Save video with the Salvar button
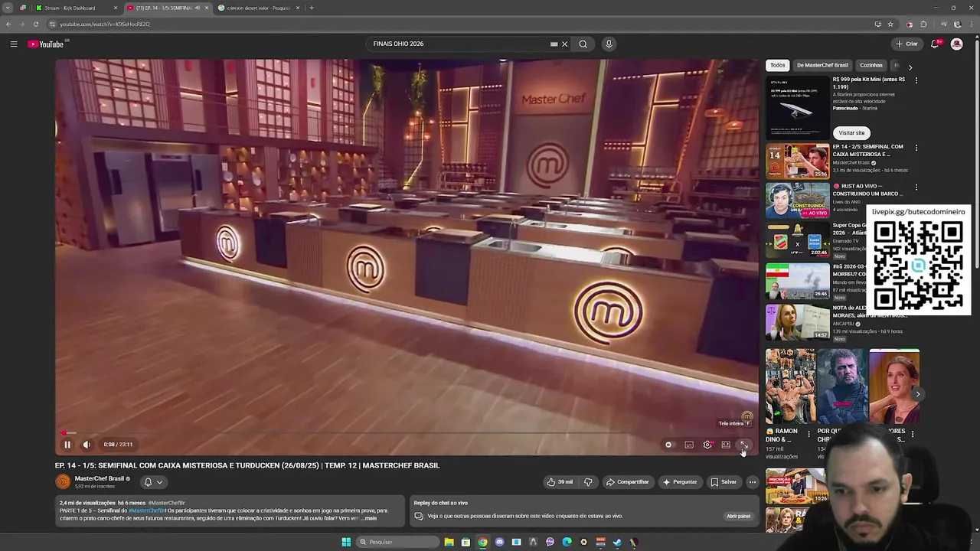The height and width of the screenshot is (551, 980). 724,482
